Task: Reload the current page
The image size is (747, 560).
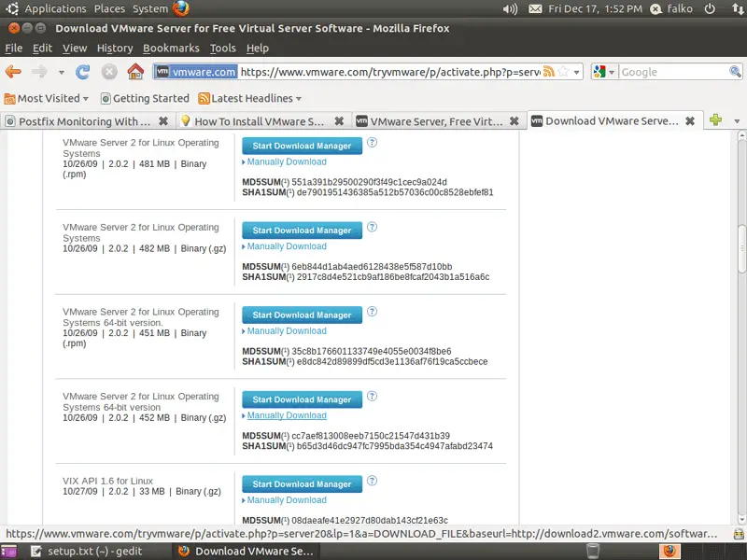Action: (x=82, y=72)
